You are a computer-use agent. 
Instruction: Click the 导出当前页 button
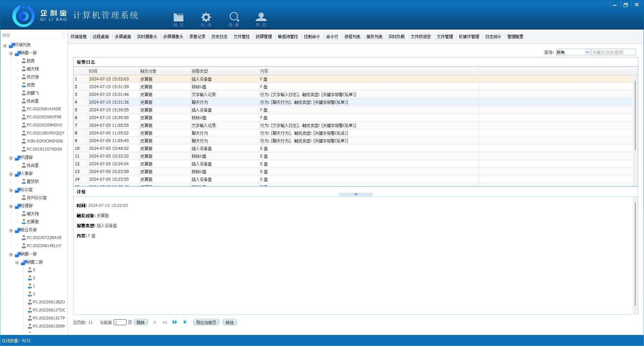206,322
